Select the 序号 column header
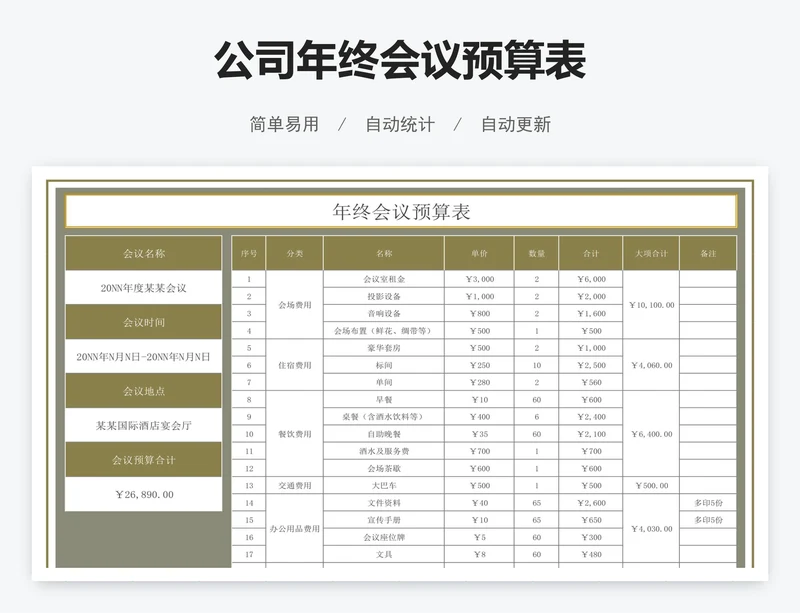Viewport: 800px width, 613px height. point(249,253)
